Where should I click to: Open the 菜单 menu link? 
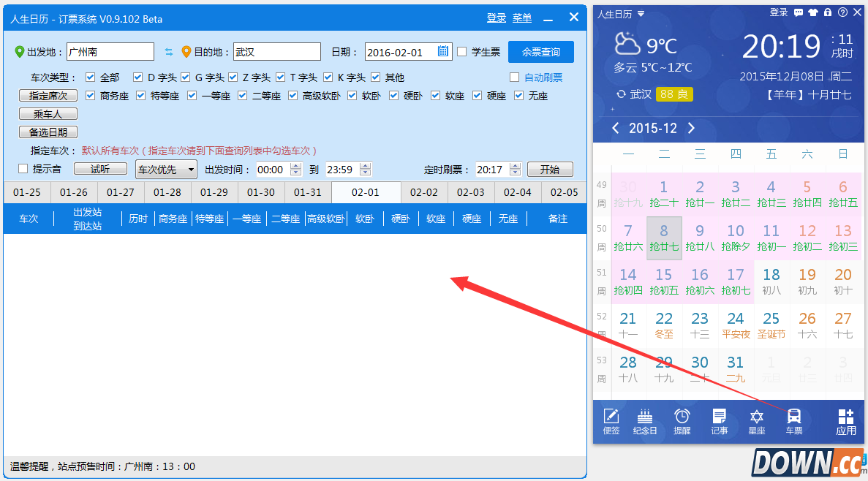(x=522, y=18)
